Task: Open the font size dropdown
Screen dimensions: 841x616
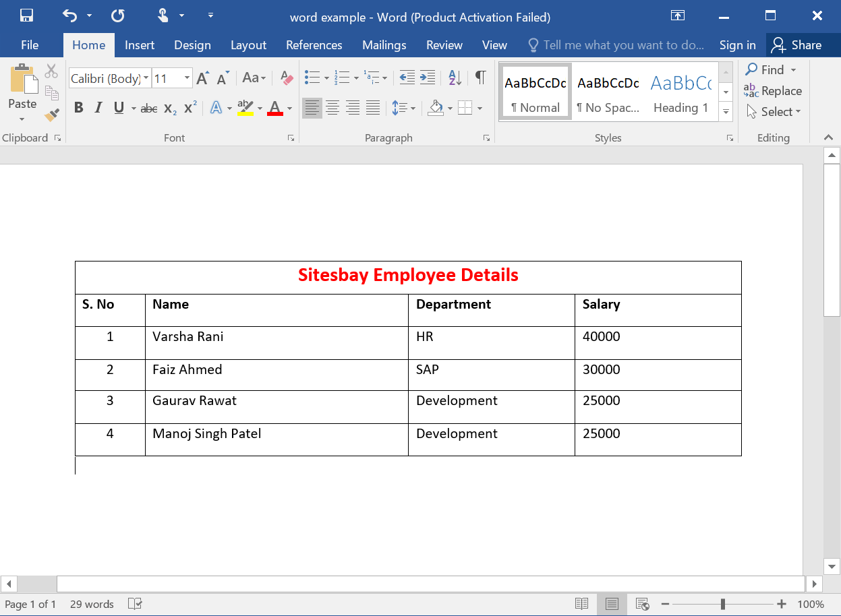Action: pos(187,78)
